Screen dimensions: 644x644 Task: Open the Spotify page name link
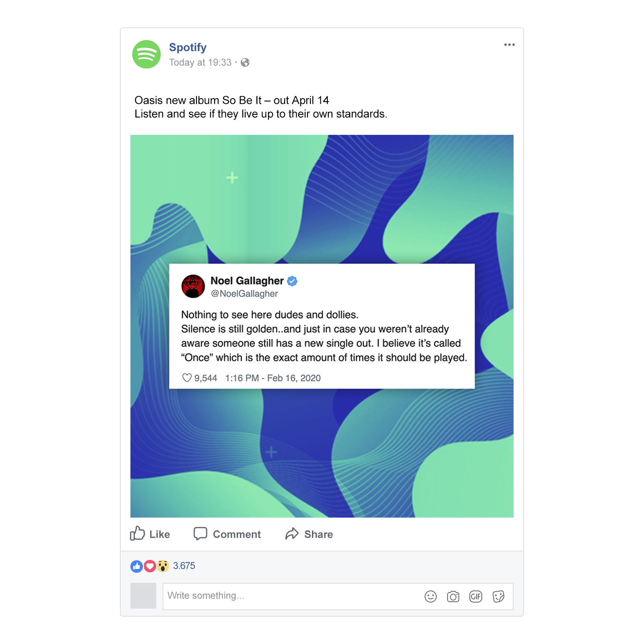pos(188,47)
